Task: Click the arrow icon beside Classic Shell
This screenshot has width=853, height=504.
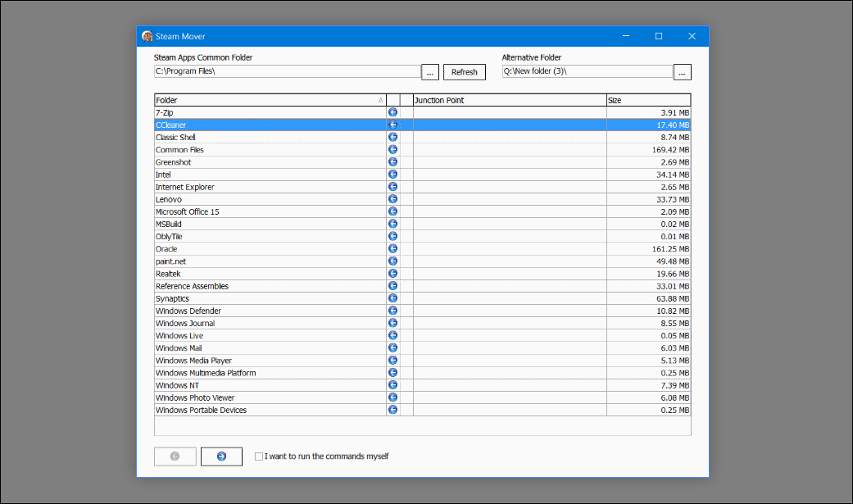Action: pyautogui.click(x=392, y=137)
